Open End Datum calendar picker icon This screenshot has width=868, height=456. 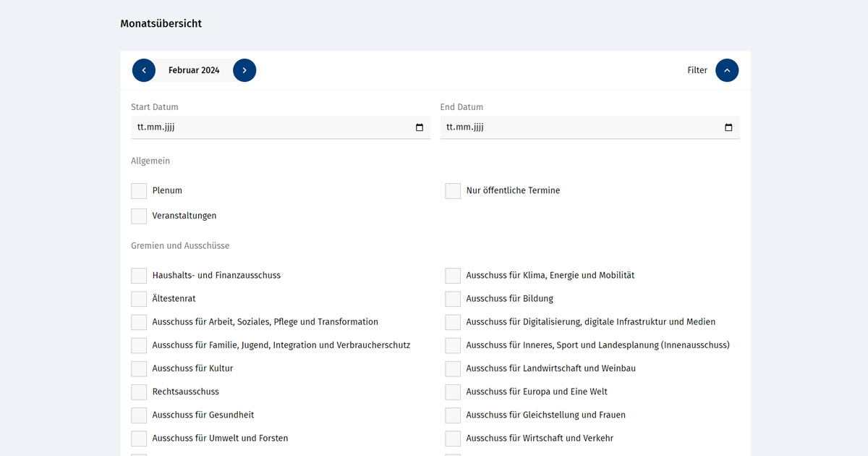728,127
